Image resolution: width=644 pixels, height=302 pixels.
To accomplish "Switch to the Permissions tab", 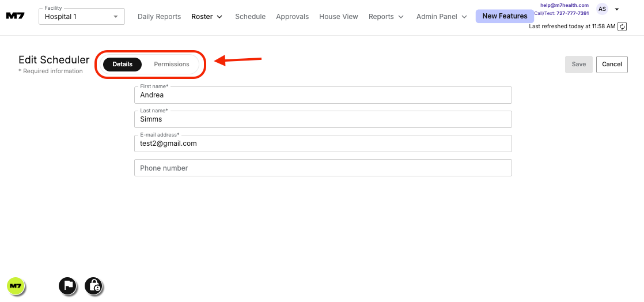I will [x=172, y=65].
